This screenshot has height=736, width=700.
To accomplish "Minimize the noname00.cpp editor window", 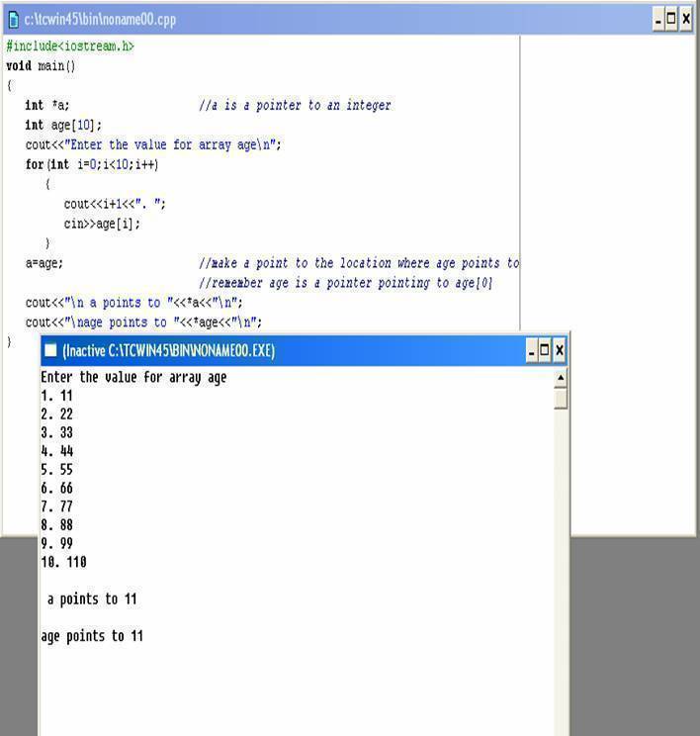I will [658, 19].
